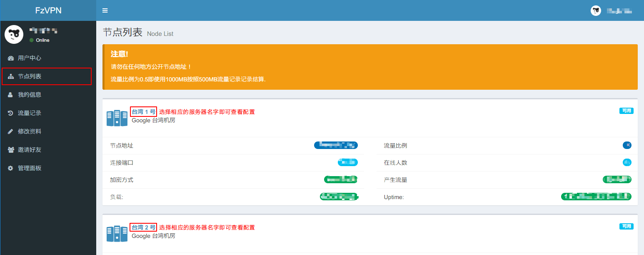Click the 加密方式 value badge

tap(341, 179)
